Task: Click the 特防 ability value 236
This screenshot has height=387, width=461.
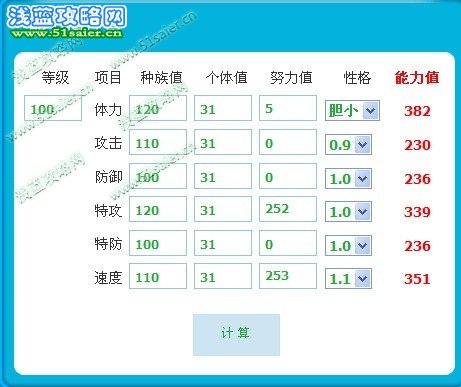Action: [417, 246]
